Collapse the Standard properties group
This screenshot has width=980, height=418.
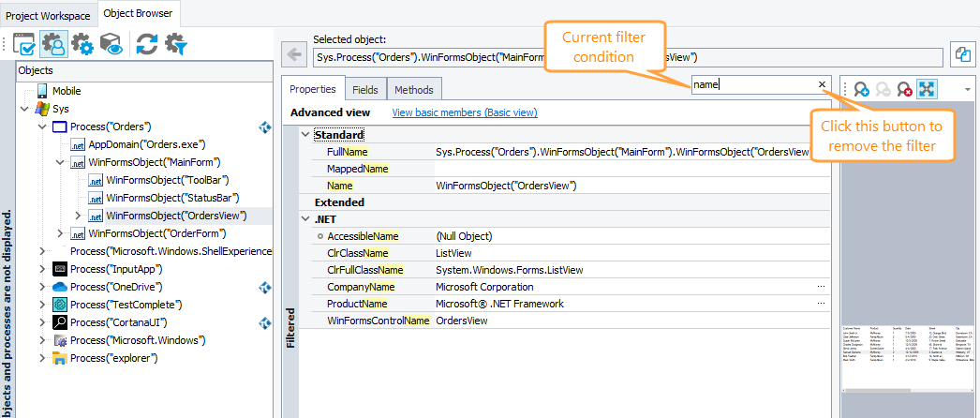click(x=304, y=135)
